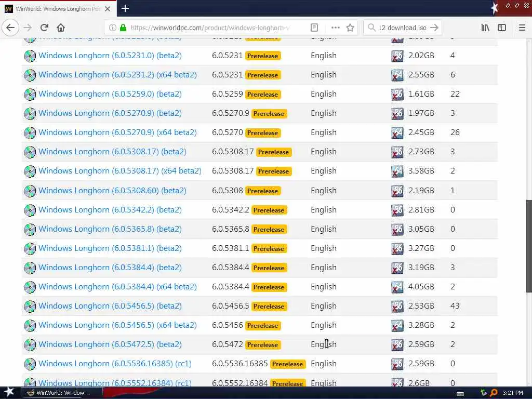Focus the URL address bar
The width and height of the screenshot is (532, 399).
pos(210,28)
